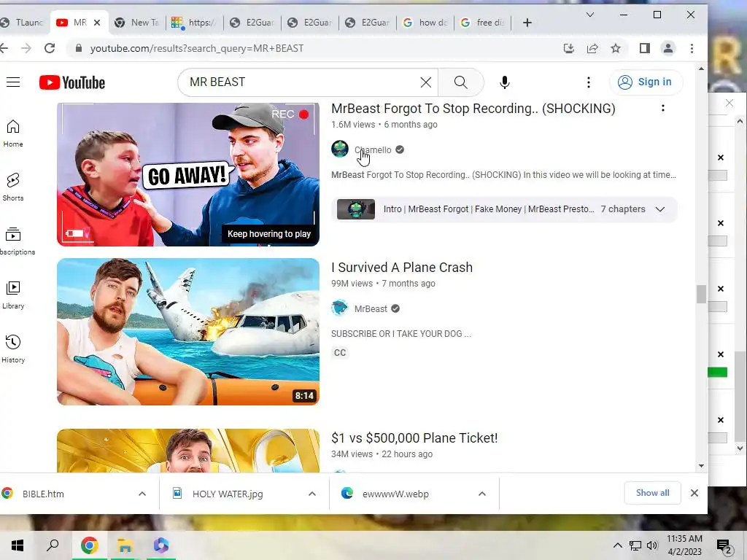The height and width of the screenshot is (560, 747).
Task: Open '$1 vs $500,000 Plane Ticket!' title
Action: 414,438
